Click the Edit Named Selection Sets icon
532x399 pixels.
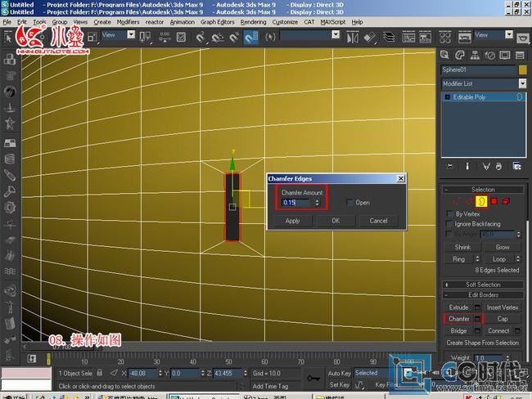pyautogui.click(x=270, y=37)
